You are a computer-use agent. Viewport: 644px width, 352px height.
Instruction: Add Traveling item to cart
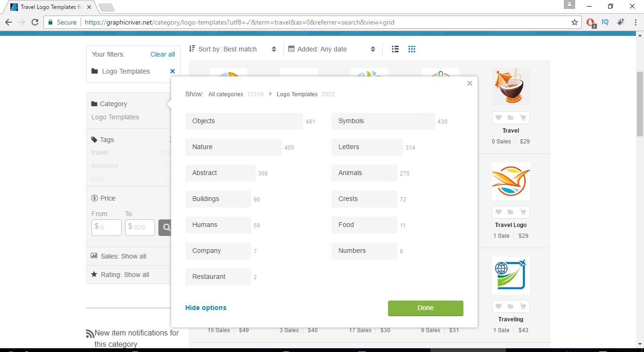tap(523, 307)
